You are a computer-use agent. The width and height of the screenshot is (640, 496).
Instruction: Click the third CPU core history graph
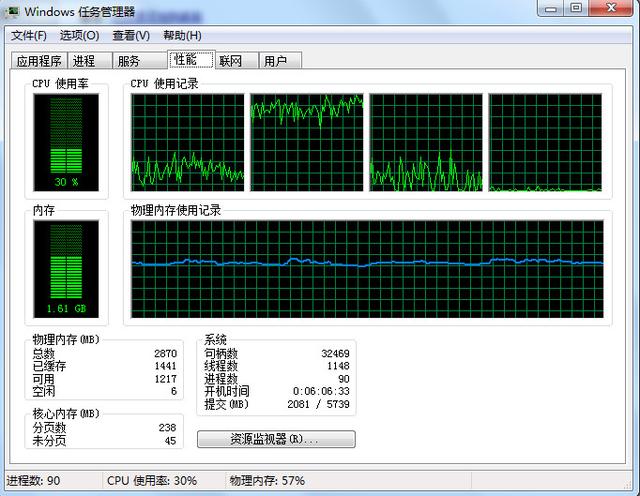pyautogui.click(x=426, y=142)
